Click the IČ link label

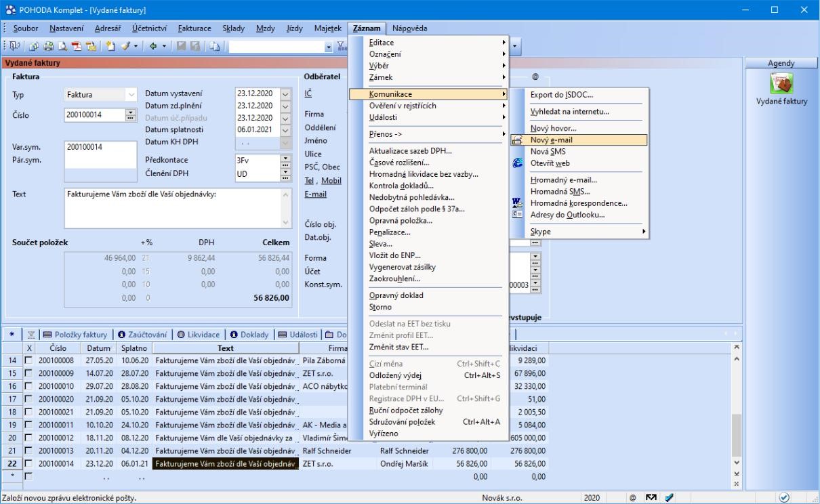point(308,94)
